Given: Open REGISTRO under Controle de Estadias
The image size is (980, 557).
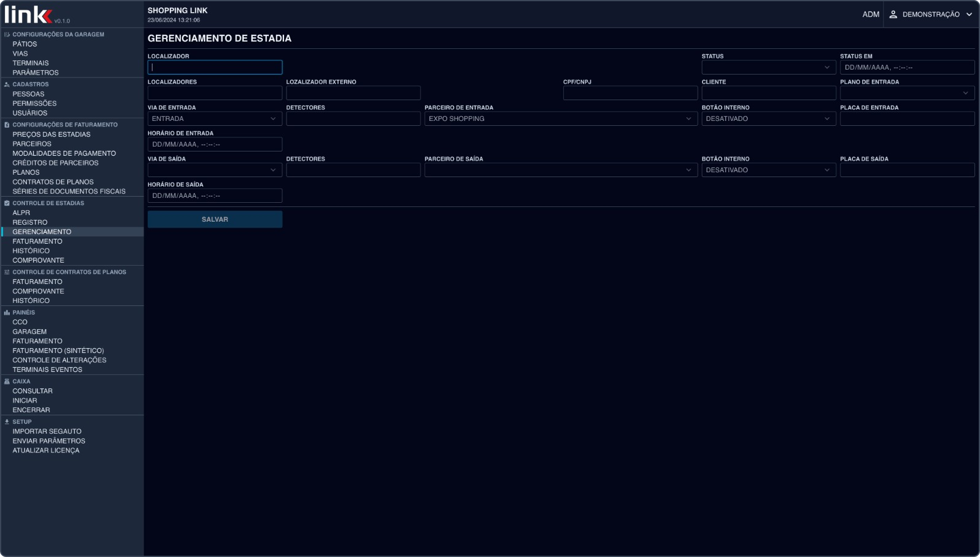Looking at the screenshot, I should 30,222.
